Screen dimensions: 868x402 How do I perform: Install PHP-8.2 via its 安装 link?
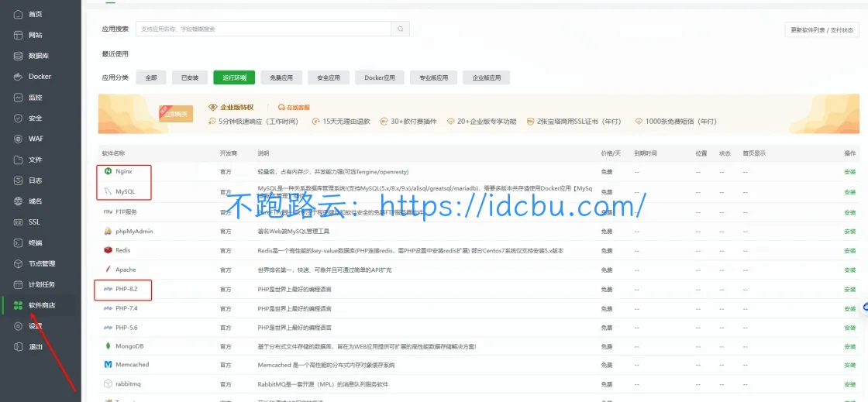point(849,290)
